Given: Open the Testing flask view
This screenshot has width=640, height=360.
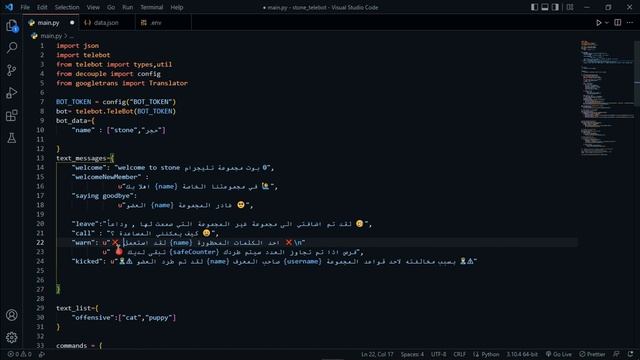Looking at the screenshot, I should coord(11,138).
